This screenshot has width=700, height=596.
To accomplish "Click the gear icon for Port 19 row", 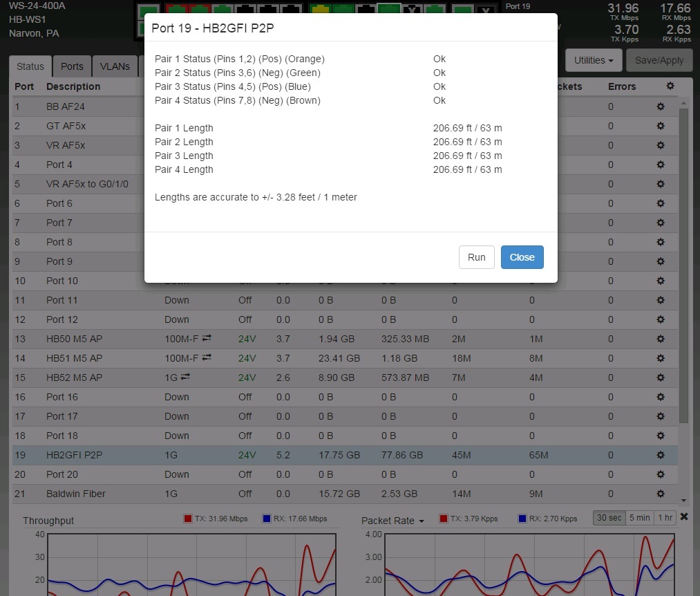I will (x=660, y=455).
